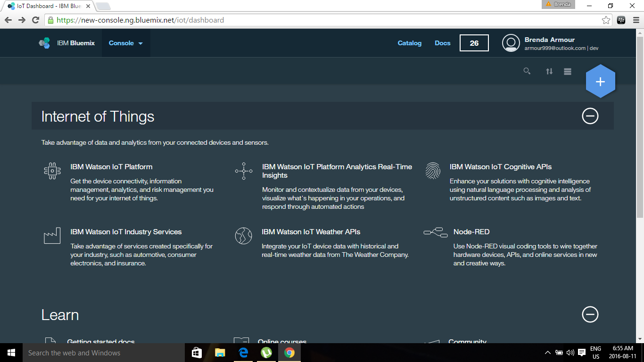Click the volume speaker tray icon
The width and height of the screenshot is (644, 362).
click(x=570, y=353)
